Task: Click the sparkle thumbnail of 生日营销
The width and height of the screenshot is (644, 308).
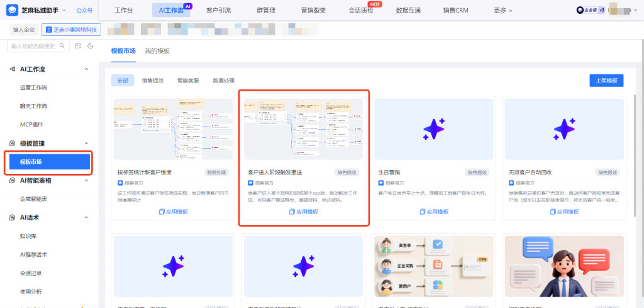Action: [x=434, y=128]
